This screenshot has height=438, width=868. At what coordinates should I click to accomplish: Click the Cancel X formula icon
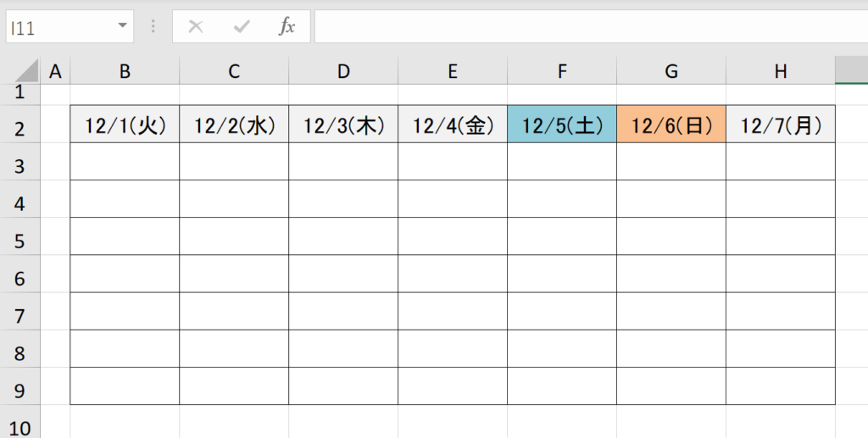[x=196, y=26]
